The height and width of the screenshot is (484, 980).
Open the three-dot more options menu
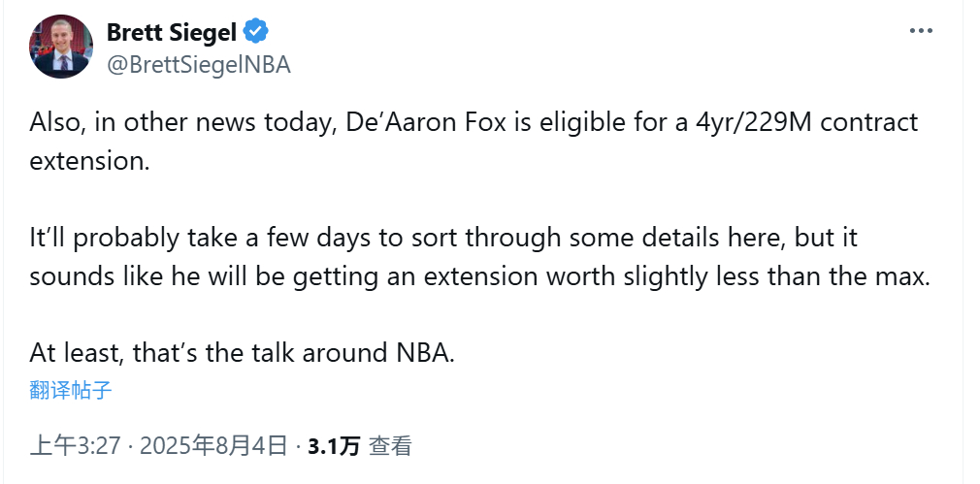click(x=921, y=31)
